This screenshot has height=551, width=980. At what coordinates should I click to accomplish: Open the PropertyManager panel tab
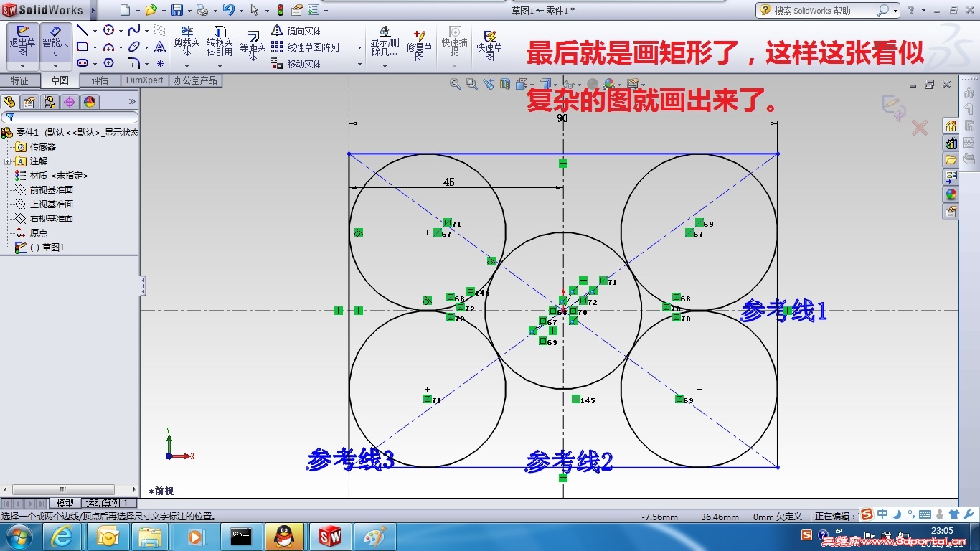click(x=29, y=102)
